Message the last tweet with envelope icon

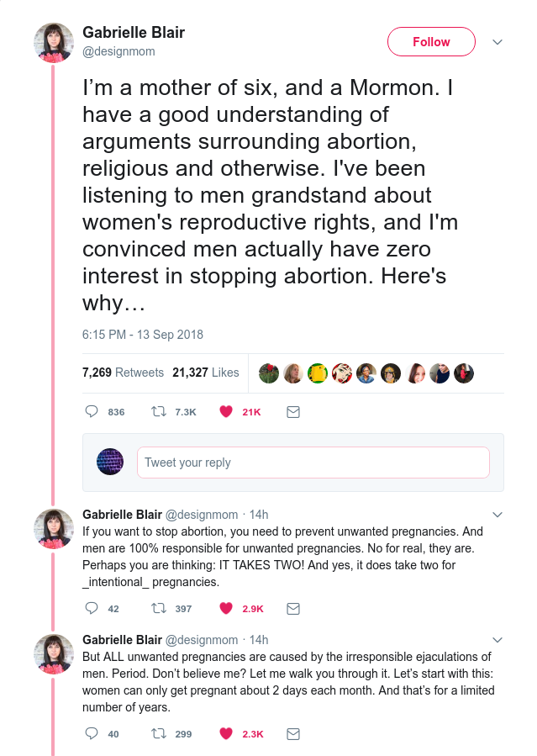pyautogui.click(x=293, y=733)
